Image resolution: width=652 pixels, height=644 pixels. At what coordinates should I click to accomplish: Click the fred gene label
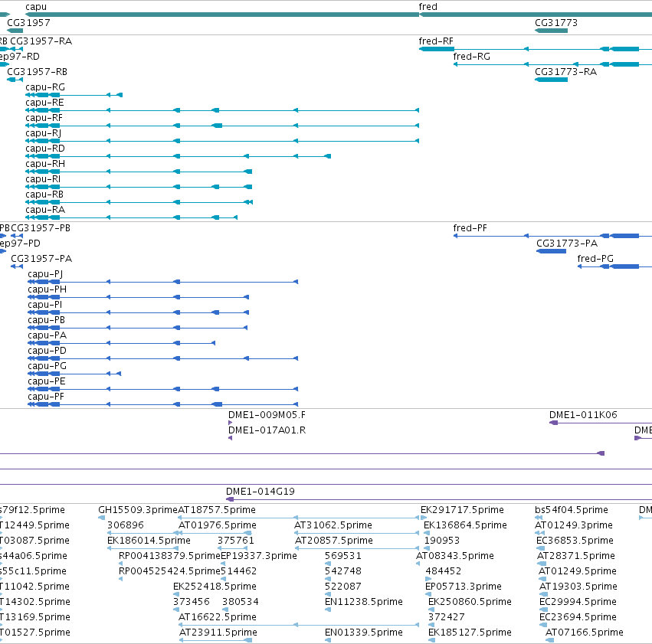[428, 7]
